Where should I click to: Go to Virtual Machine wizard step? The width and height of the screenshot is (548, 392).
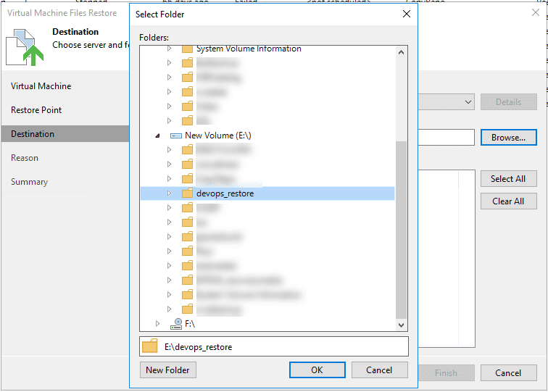41,86
